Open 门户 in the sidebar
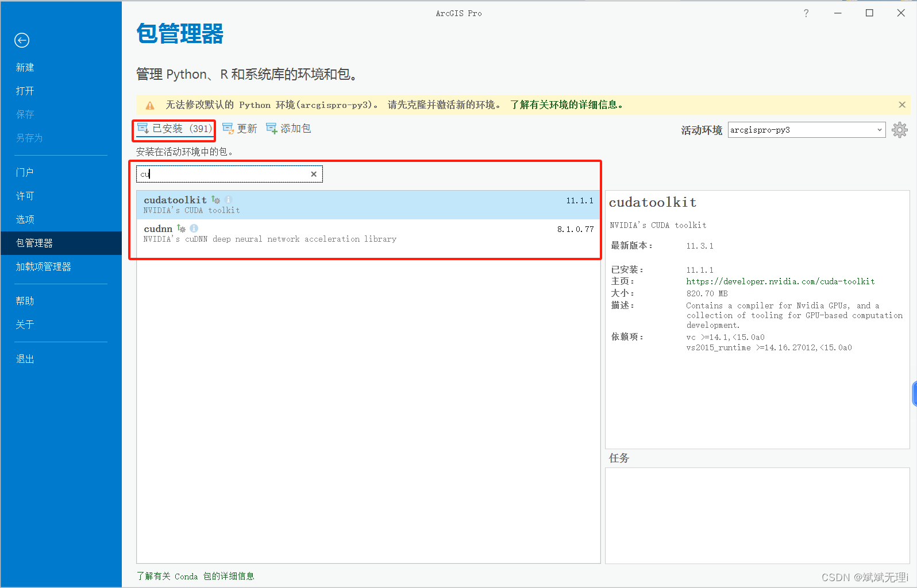Viewport: 917px width, 588px height. 25,172
